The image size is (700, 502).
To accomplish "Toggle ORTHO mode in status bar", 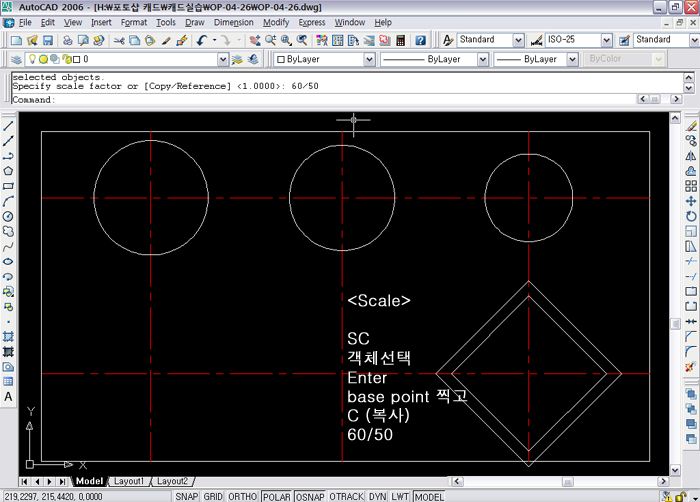I will (x=242, y=497).
